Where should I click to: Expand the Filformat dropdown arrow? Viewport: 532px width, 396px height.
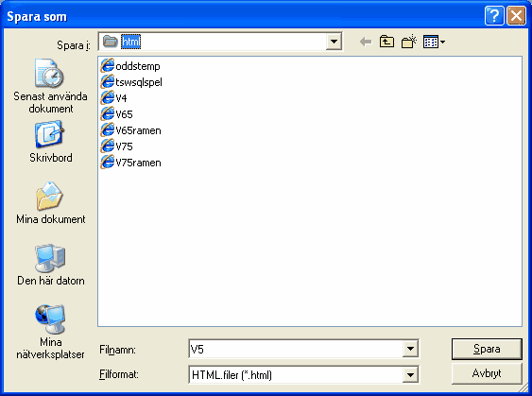pyautogui.click(x=410, y=374)
